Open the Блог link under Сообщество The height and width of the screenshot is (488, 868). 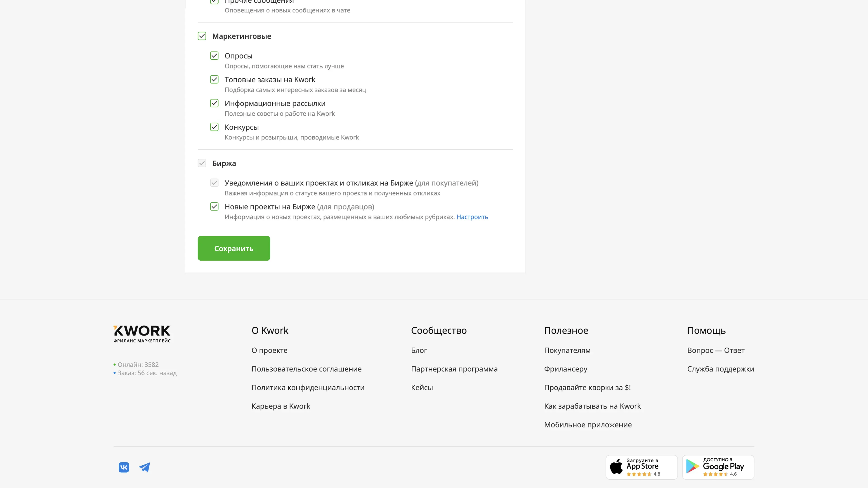(419, 350)
